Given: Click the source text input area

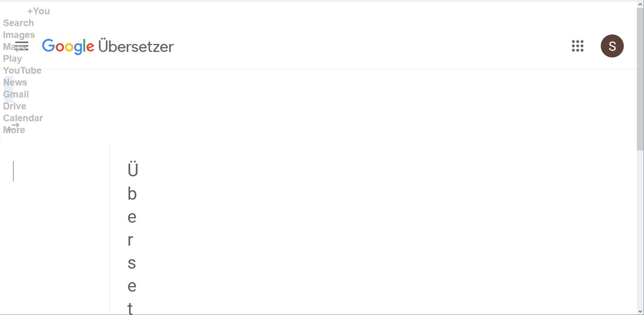Looking at the screenshot, I should click(x=56, y=198).
